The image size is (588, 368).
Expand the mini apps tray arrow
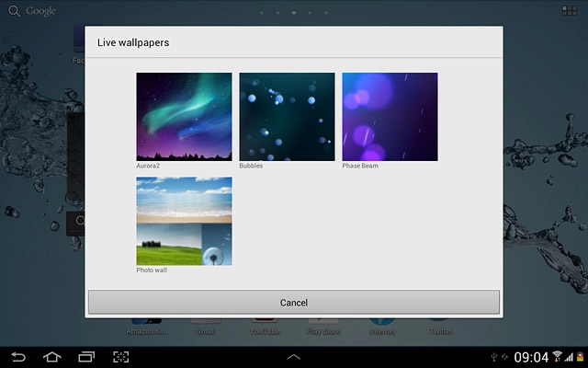point(294,356)
